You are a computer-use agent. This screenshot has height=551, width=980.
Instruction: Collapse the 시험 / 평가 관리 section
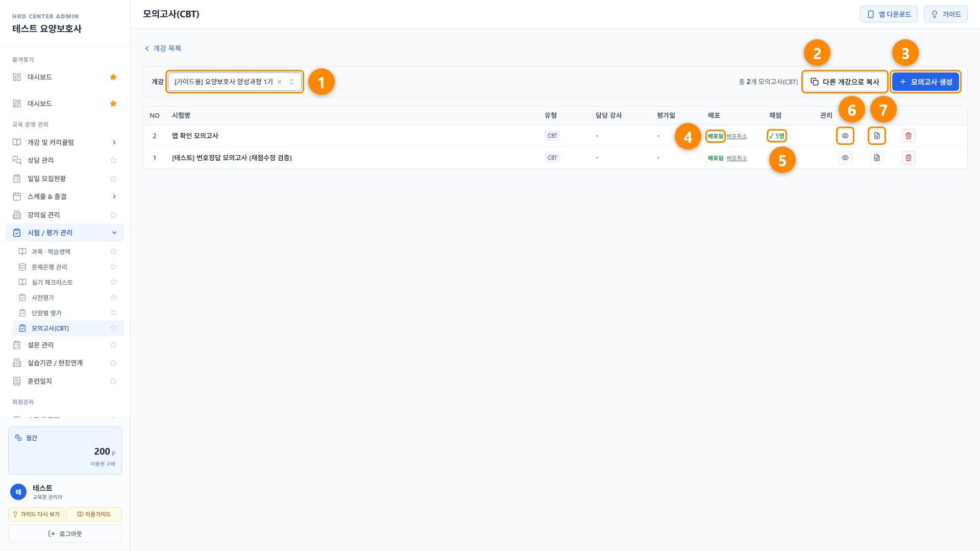tap(65, 233)
